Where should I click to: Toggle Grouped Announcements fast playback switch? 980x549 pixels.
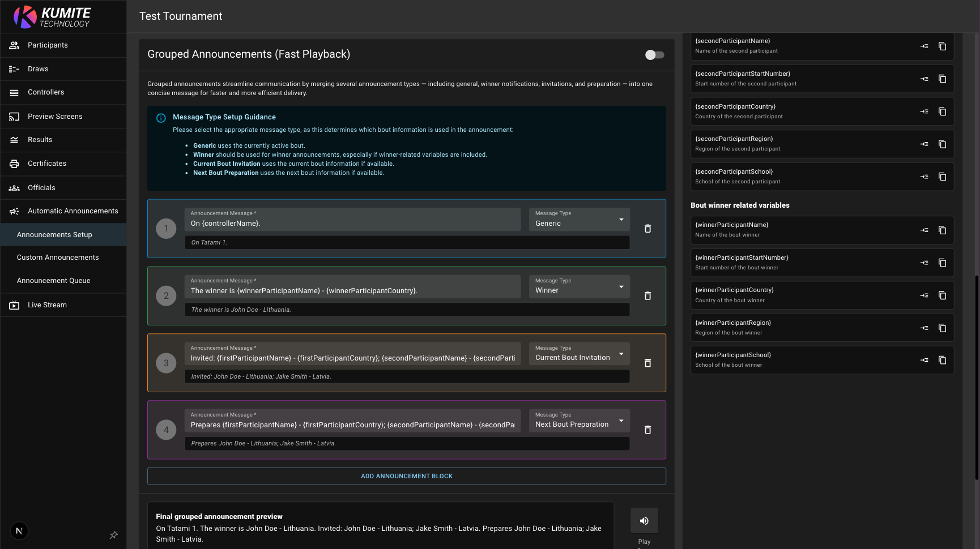(654, 55)
